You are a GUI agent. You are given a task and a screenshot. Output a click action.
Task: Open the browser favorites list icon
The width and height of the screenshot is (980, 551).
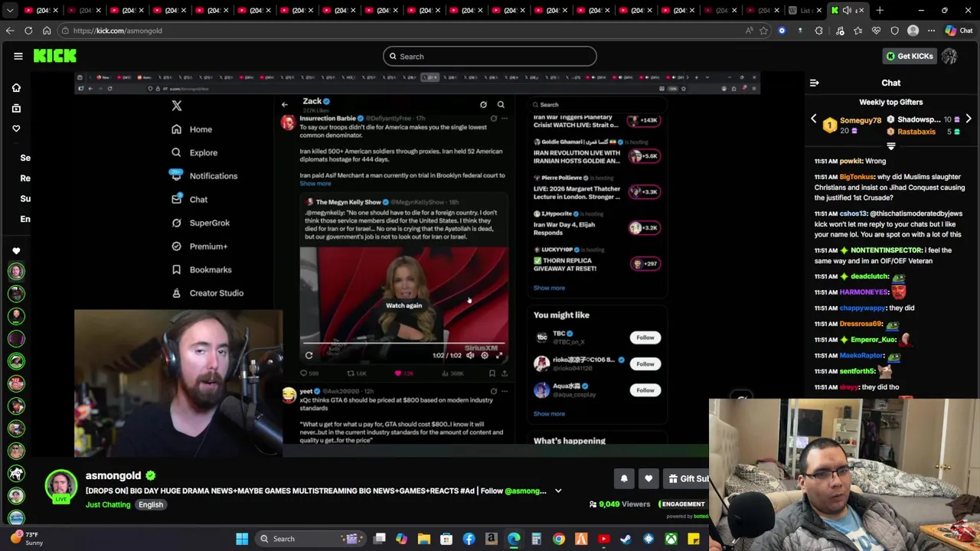pyautogui.click(x=857, y=31)
